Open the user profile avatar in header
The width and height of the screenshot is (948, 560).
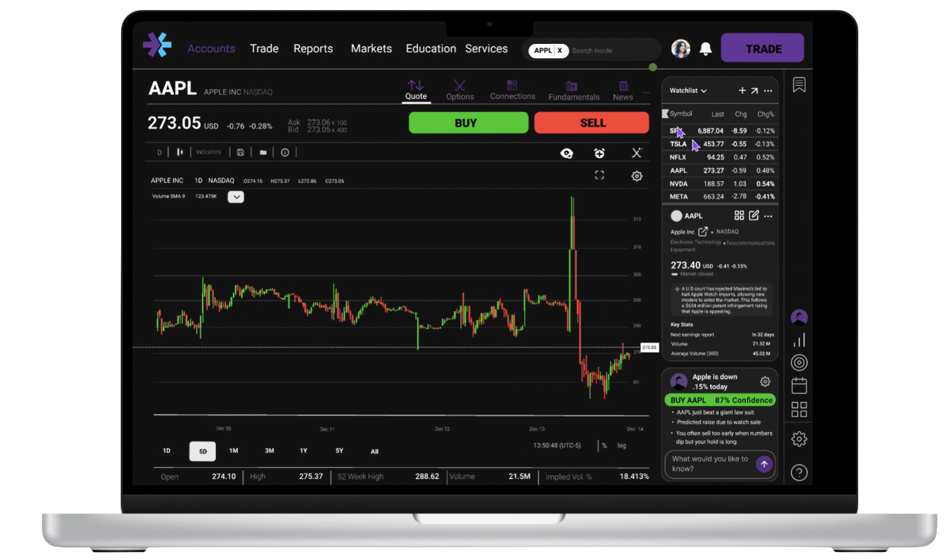click(681, 48)
